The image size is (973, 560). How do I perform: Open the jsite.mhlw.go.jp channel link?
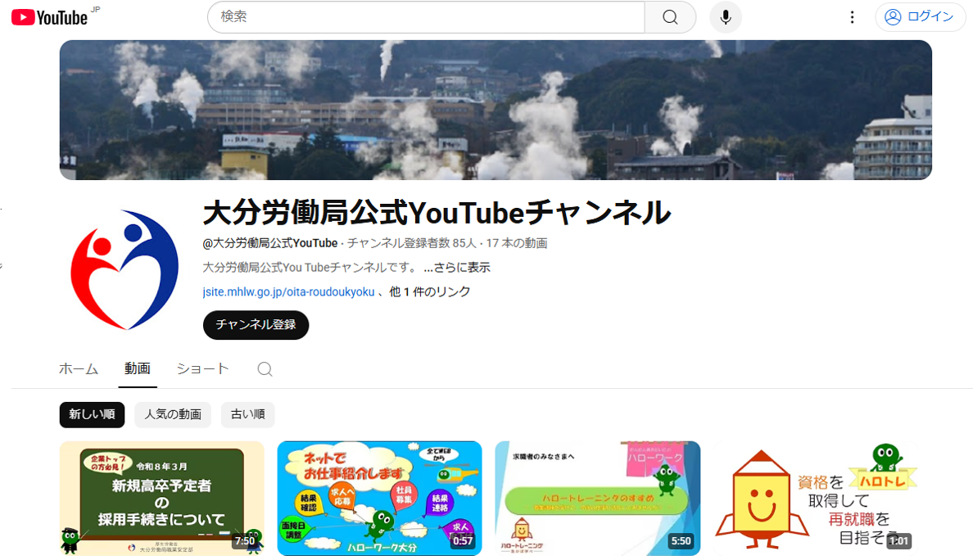pyautogui.click(x=288, y=291)
